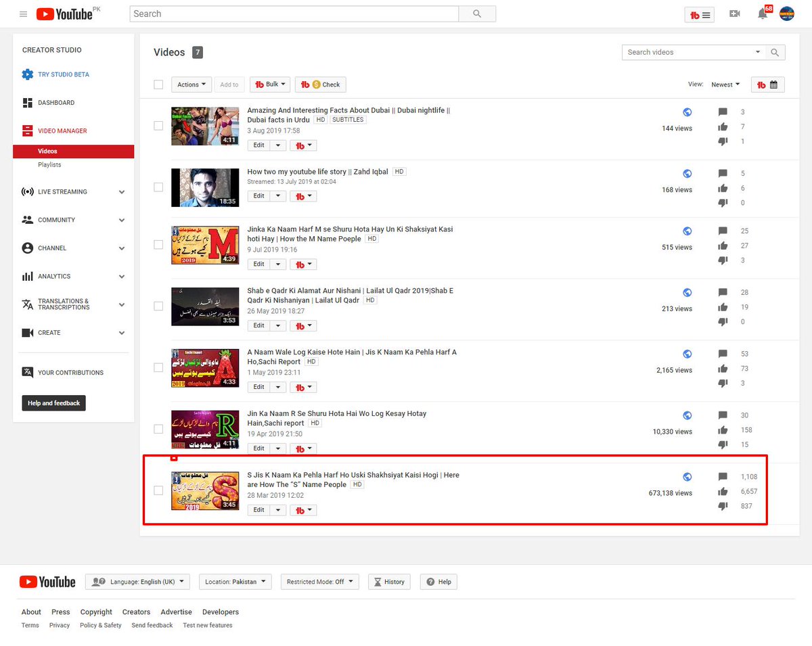Click the create video camera icon
The width and height of the screenshot is (812, 646).
(735, 14)
